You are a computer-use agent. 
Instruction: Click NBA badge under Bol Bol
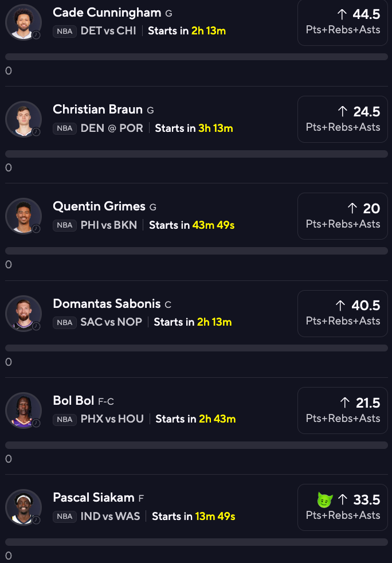65,420
